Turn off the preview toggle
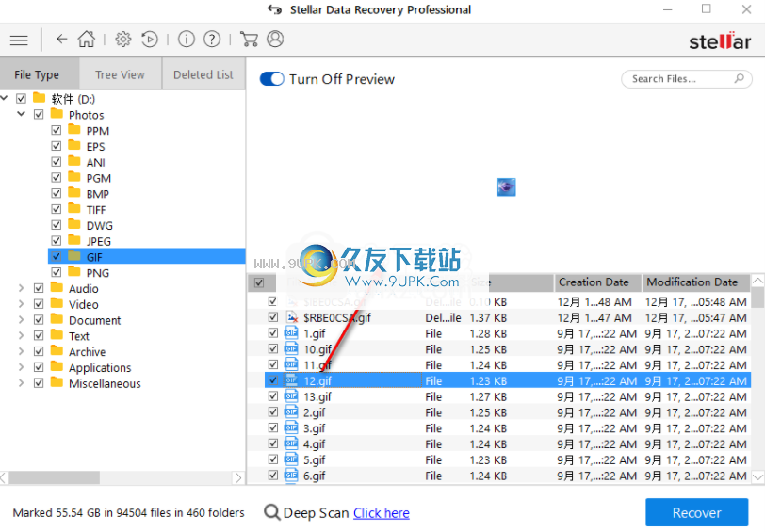The height and width of the screenshot is (532, 765). (x=271, y=78)
